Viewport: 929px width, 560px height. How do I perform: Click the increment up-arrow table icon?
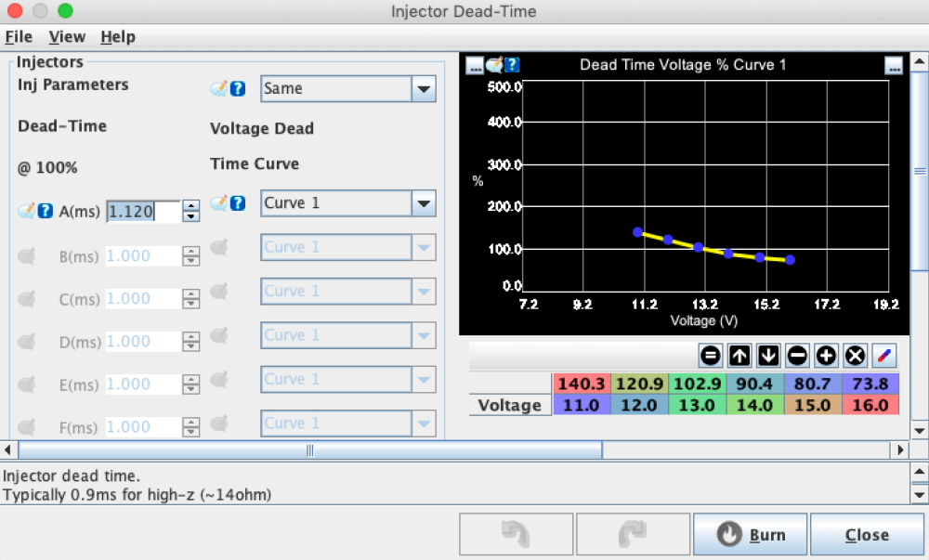click(x=739, y=355)
